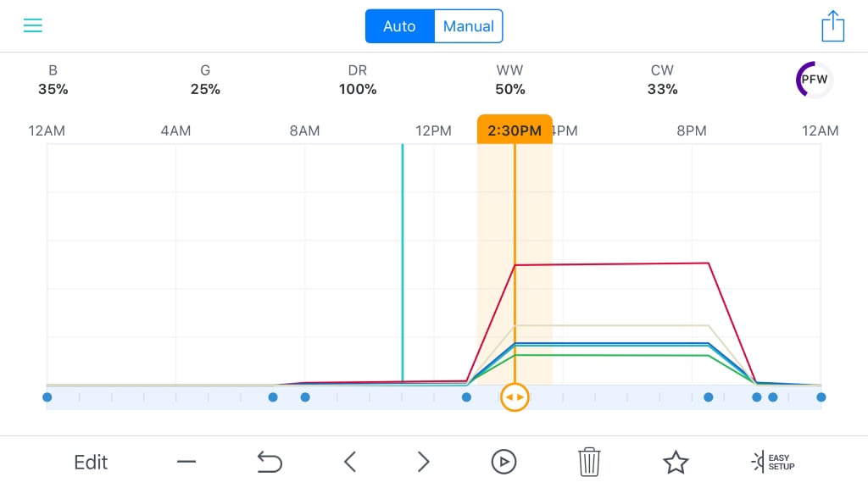This screenshot has height=488, width=868.
Task: Select the Auto tab
Action: (399, 26)
